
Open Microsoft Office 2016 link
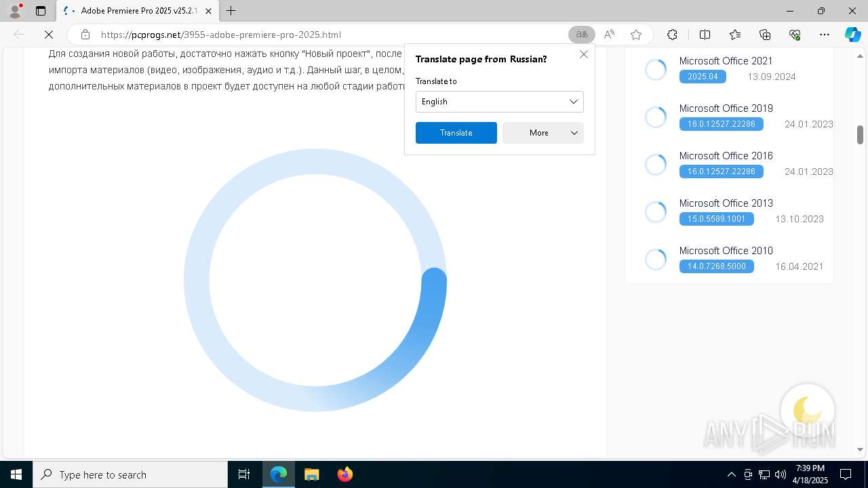[726, 156]
